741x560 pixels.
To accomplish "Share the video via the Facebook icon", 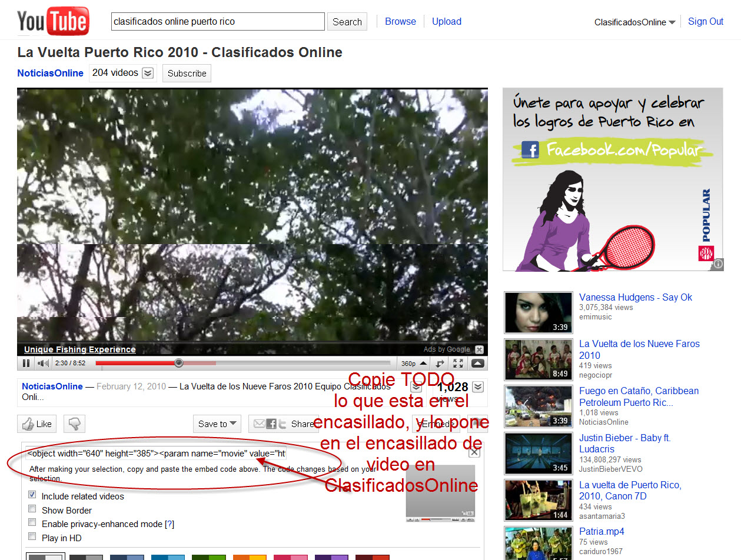I will pos(271,424).
